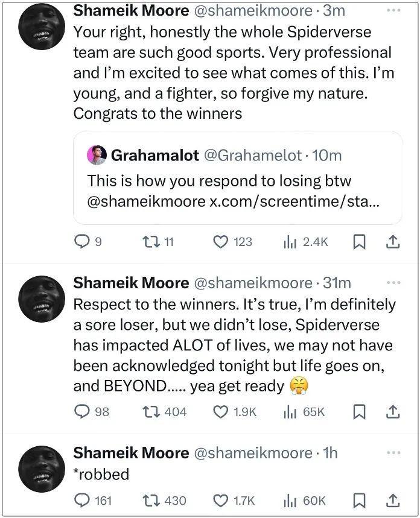Open the x.com/screentime link in quoted tweet
420x518 pixels.
click(294, 201)
